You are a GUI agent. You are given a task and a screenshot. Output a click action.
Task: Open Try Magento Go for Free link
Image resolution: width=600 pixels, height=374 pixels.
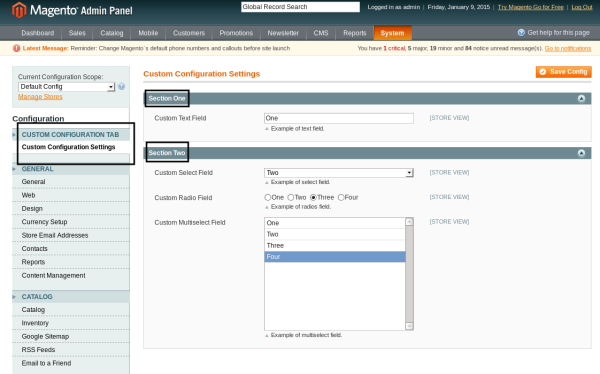click(530, 7)
